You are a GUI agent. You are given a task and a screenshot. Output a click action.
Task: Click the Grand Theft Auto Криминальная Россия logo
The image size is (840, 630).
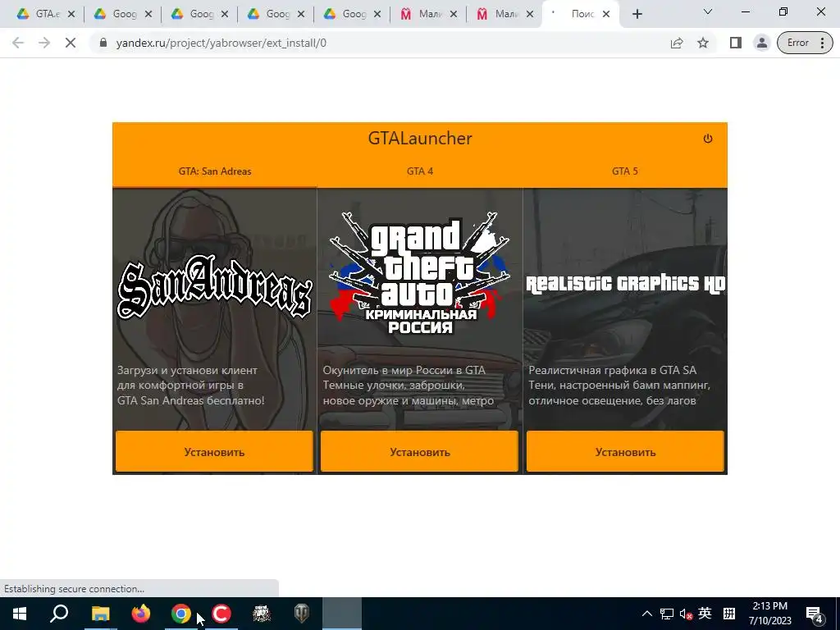(420, 272)
